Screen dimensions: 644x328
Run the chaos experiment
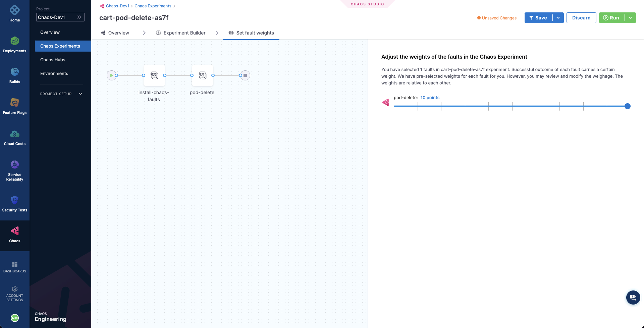611,18
